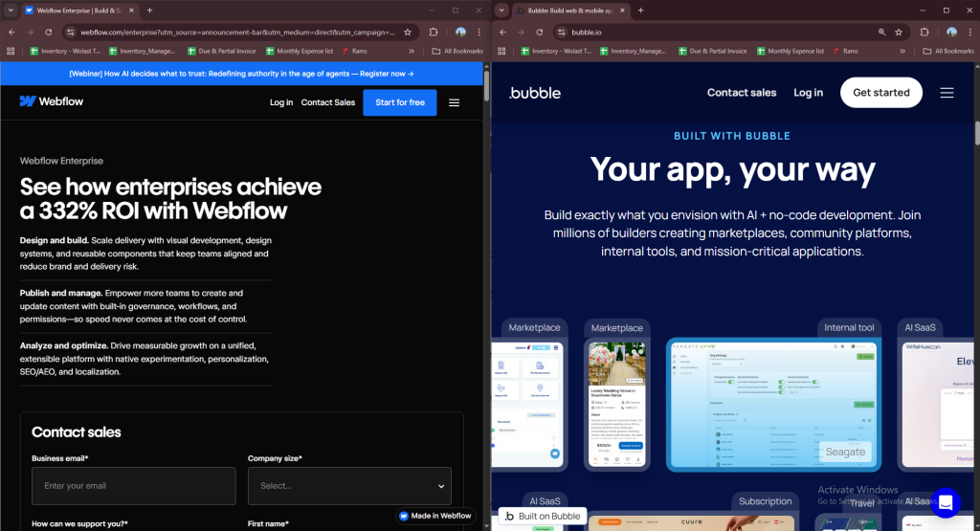The image size is (980, 531).
Task: Open new tab in Bubble browser window
Action: pyautogui.click(x=640, y=11)
